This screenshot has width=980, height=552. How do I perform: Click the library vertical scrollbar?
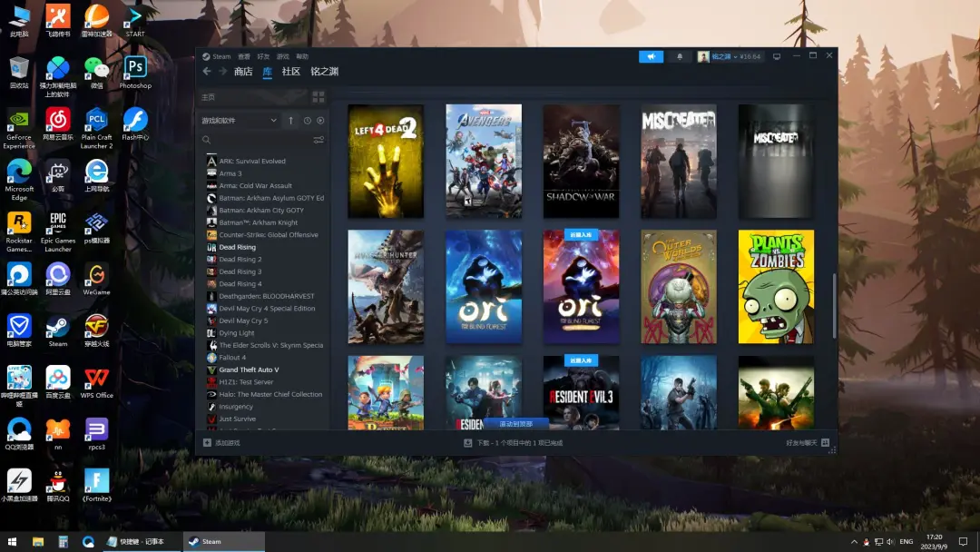tap(834, 304)
